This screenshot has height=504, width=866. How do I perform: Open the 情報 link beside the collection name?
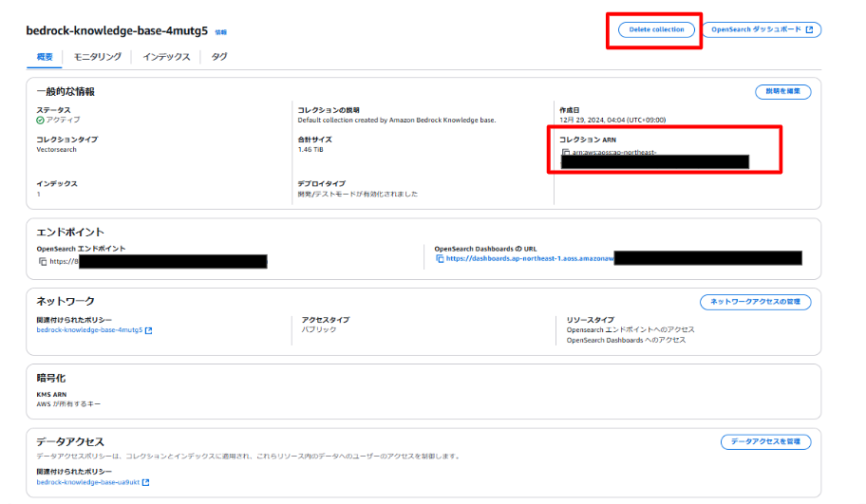coord(221,32)
